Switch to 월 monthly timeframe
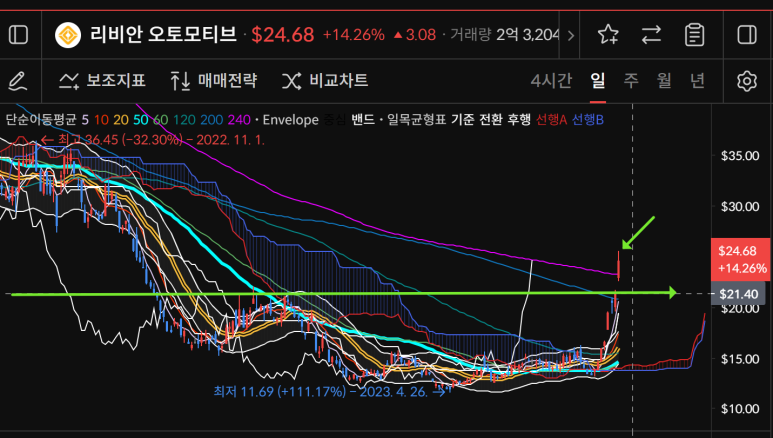 tap(664, 80)
